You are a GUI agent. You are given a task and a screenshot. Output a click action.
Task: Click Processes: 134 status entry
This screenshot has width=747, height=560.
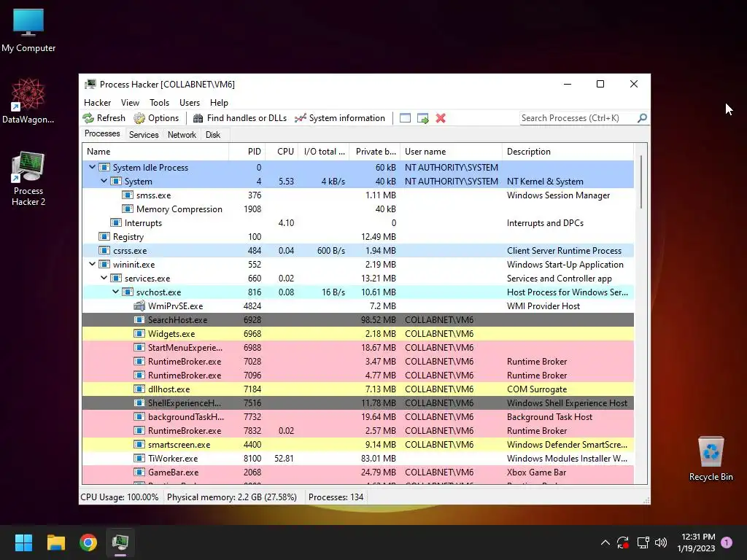[336, 497]
